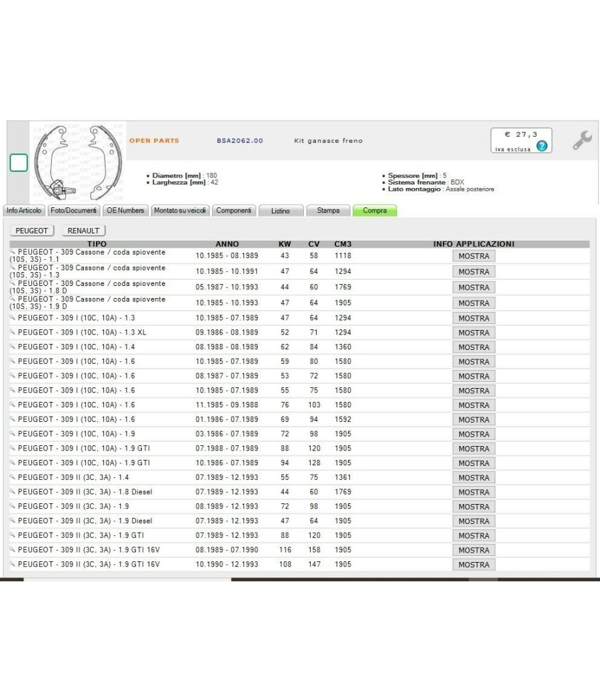This screenshot has width=600, height=700.
Task: Click MOSTRA for 309 Cassone 1.1
Action: [473, 256]
